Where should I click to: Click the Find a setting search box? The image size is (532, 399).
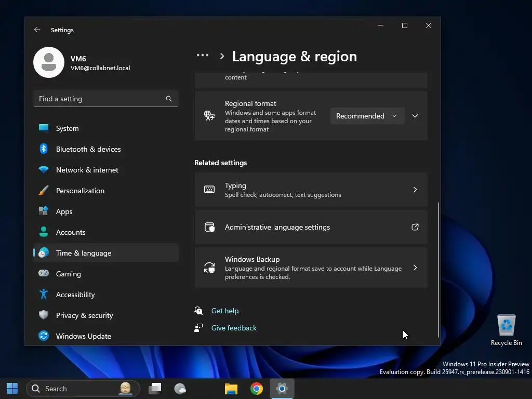pos(106,99)
